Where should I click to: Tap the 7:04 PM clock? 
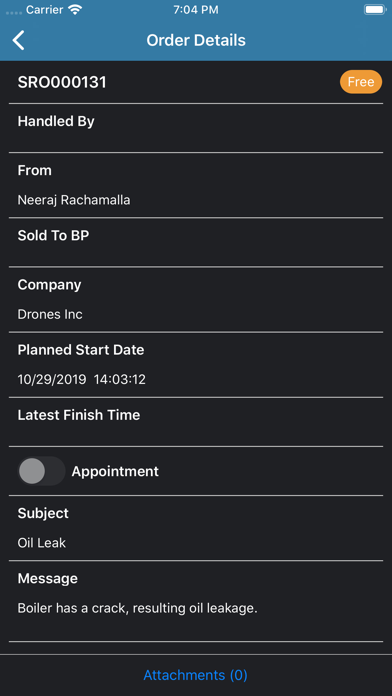pyautogui.click(x=196, y=10)
